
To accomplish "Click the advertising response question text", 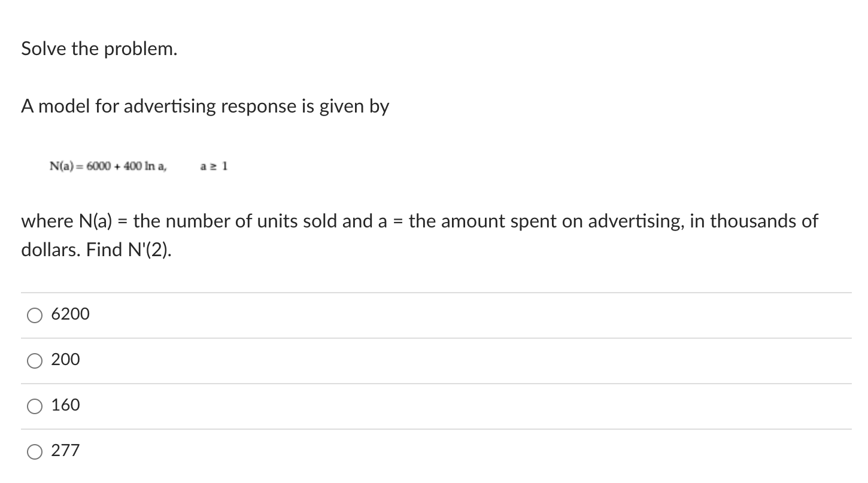I will point(205,106).
